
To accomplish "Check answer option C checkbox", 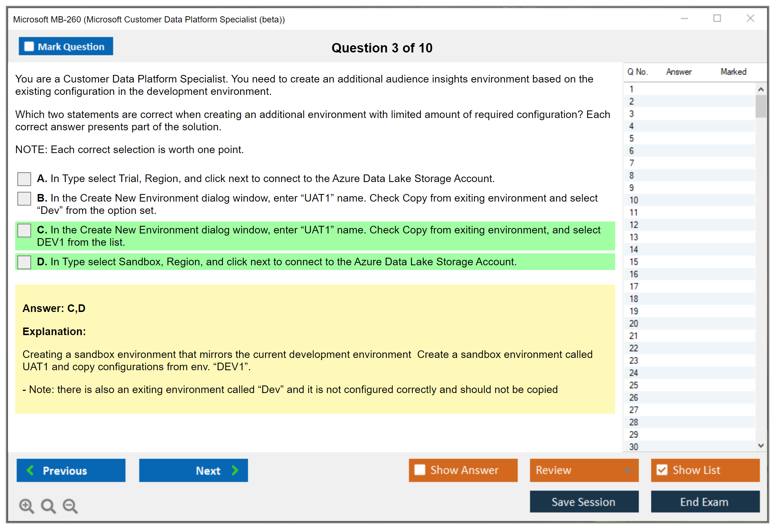I will (x=24, y=230).
